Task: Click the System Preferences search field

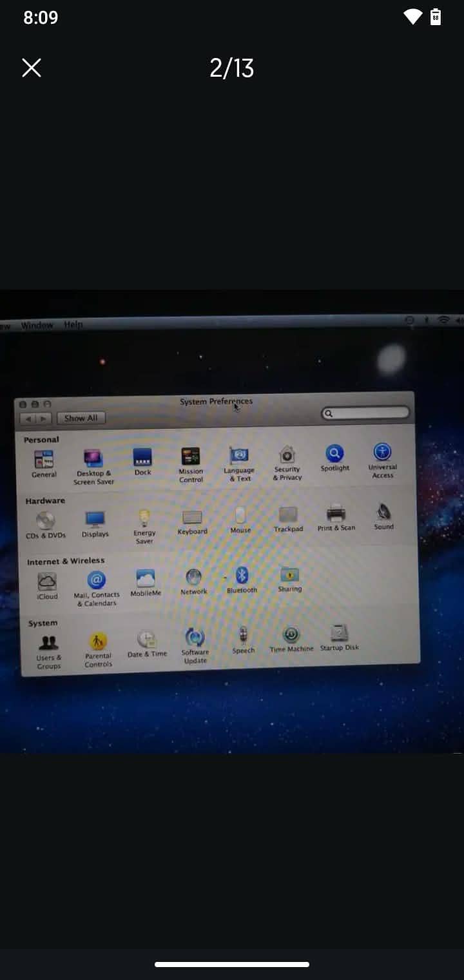Action: pos(365,413)
